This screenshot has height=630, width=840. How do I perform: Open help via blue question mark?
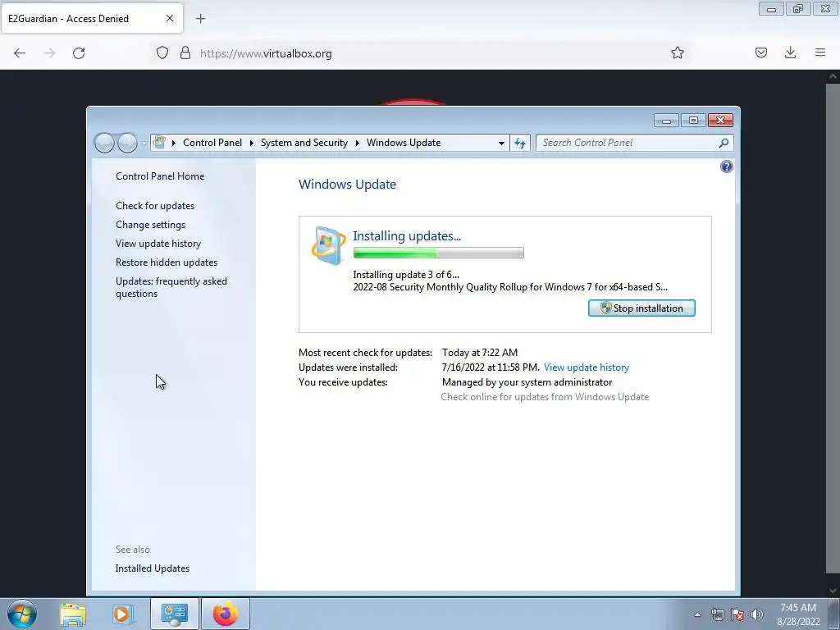point(727,167)
